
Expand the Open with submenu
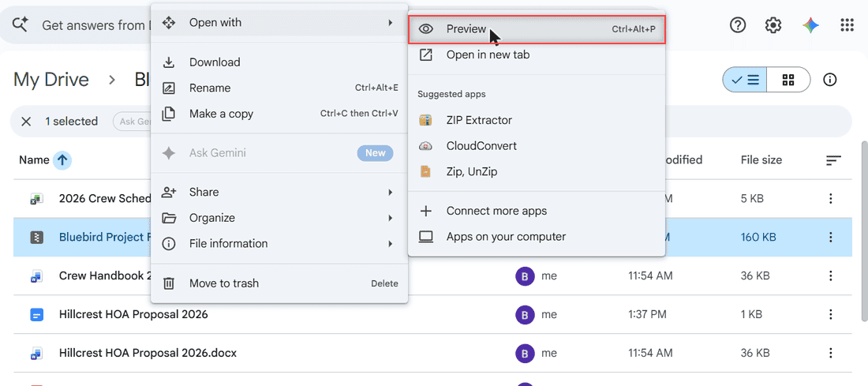tap(279, 23)
